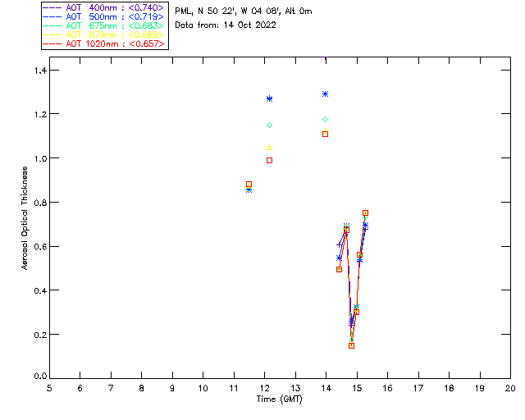Click the AOT 500nm legend entry
Viewport: 525px width, 420px height.
coord(103,16)
